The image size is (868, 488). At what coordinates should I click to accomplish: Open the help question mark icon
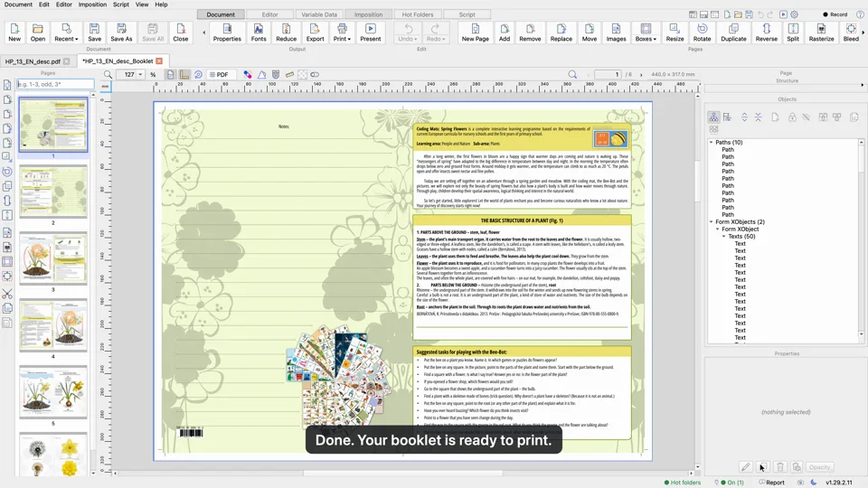[x=860, y=14]
